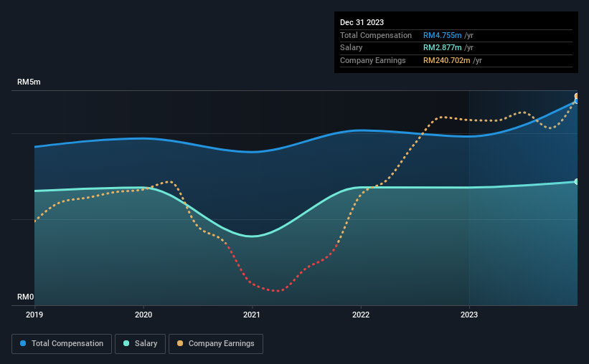Click the teal Salary legend dot

(x=126, y=343)
